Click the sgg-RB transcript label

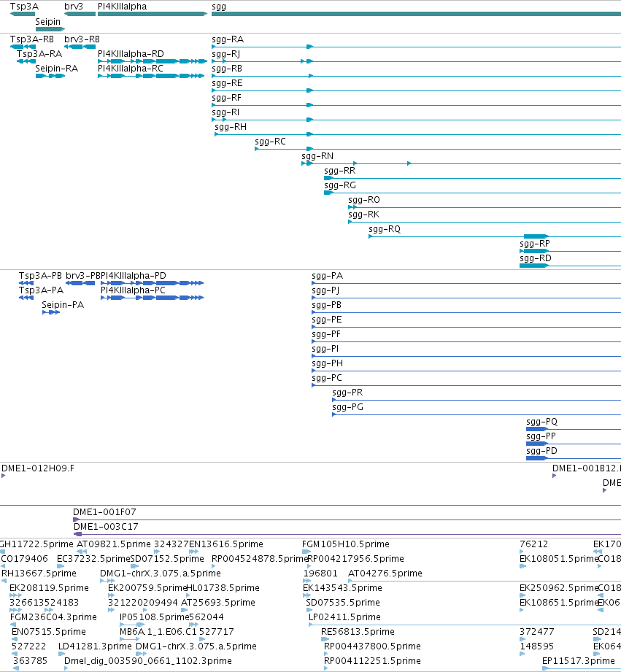coord(227,69)
